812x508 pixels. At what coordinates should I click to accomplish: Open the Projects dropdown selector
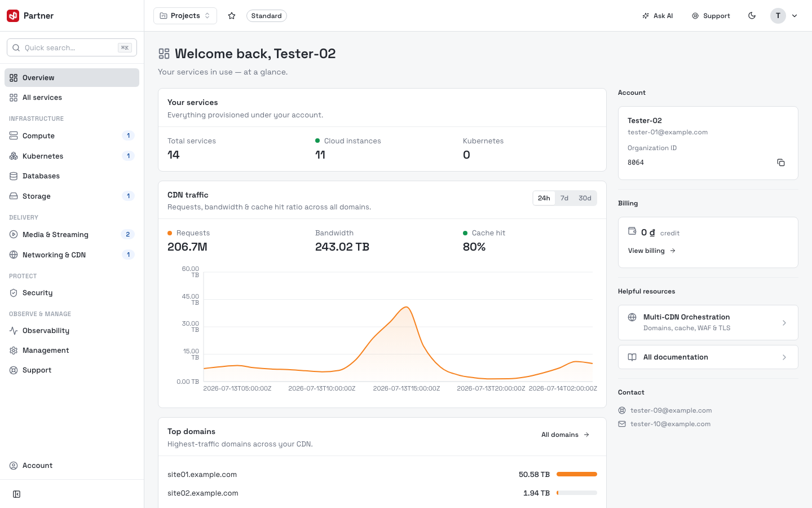185,16
